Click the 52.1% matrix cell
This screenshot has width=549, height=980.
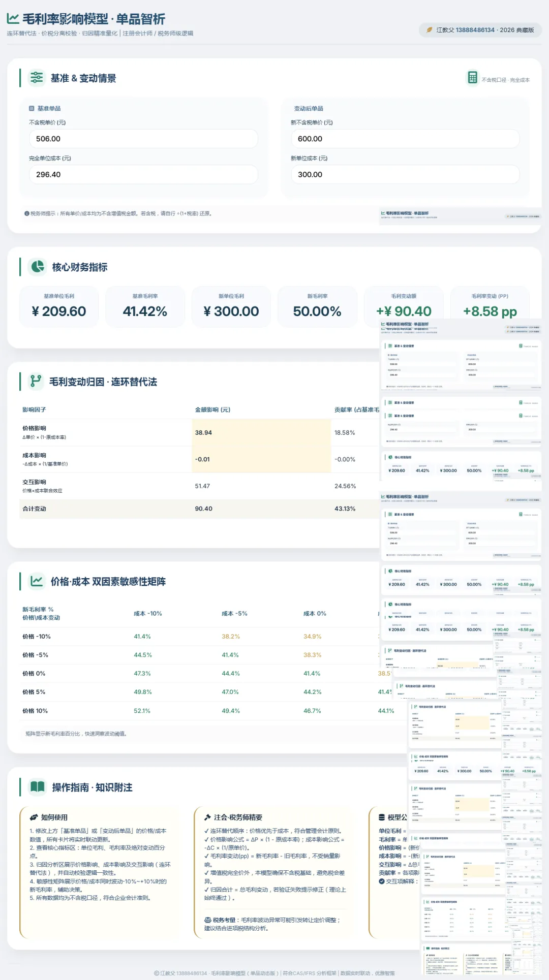tap(142, 711)
